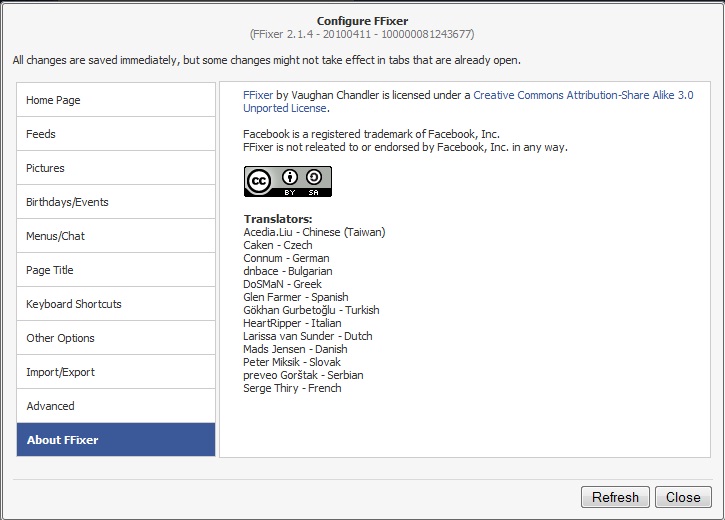Click the Mads Jensen - Danish entry
The image size is (725, 520).
295,349
